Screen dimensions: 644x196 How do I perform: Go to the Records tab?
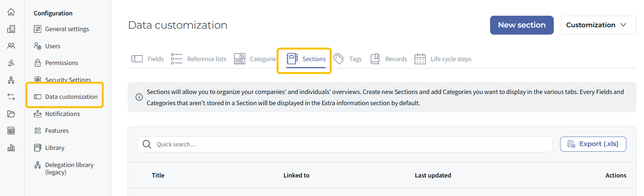tap(389, 59)
